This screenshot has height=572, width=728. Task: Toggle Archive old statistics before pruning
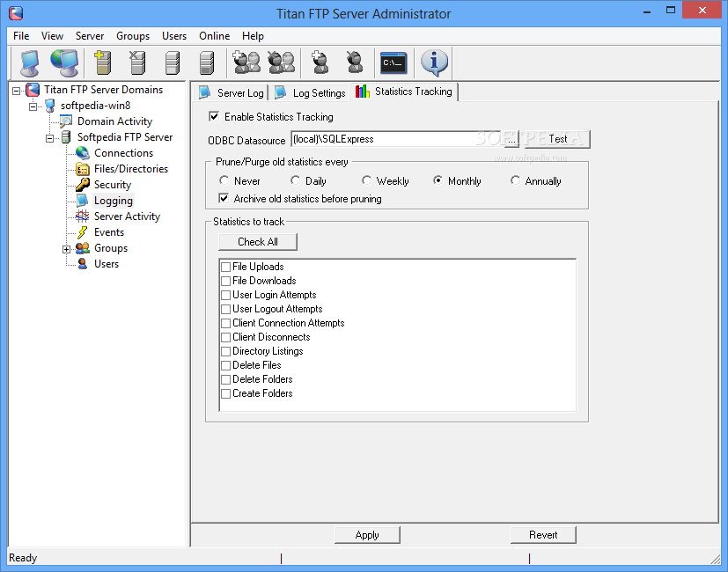(x=224, y=199)
